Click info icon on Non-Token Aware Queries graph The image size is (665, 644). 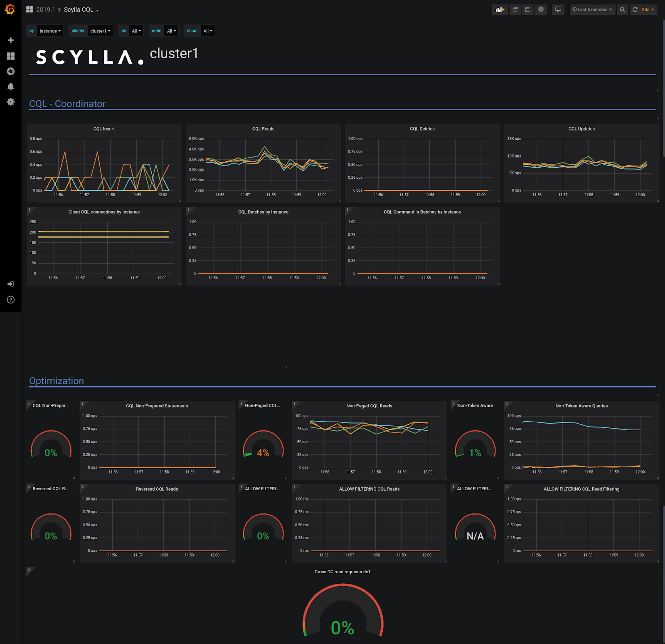coord(507,404)
